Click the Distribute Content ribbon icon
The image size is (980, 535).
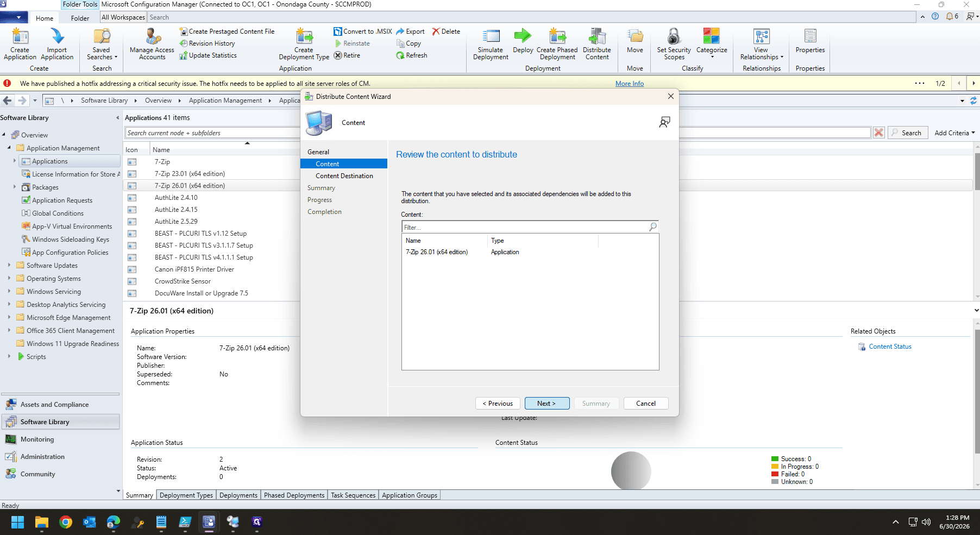(597, 43)
